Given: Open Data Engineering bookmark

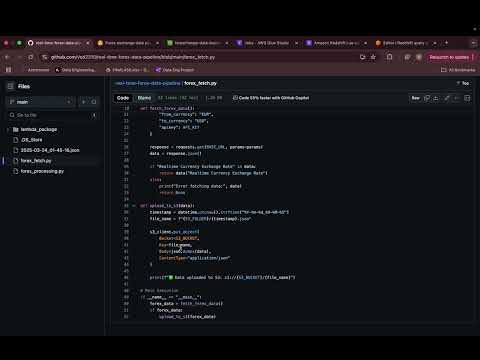Looking at the screenshot, I should (75, 70).
